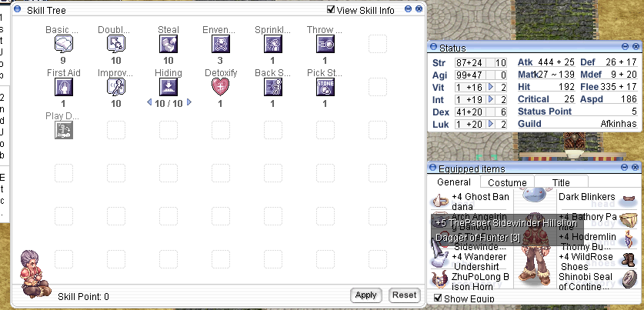
Task: Click the Status Point value 5
Action: (634, 112)
